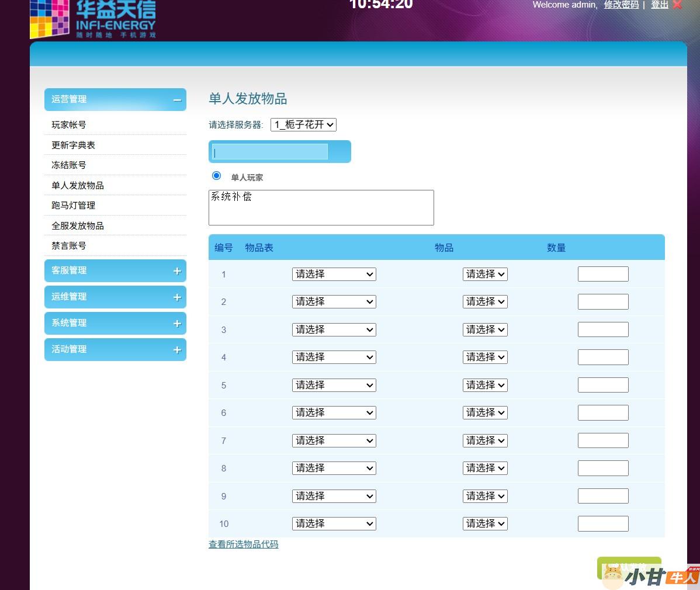
Task: Open the 物品表 dropdown in row 4
Action: (334, 357)
